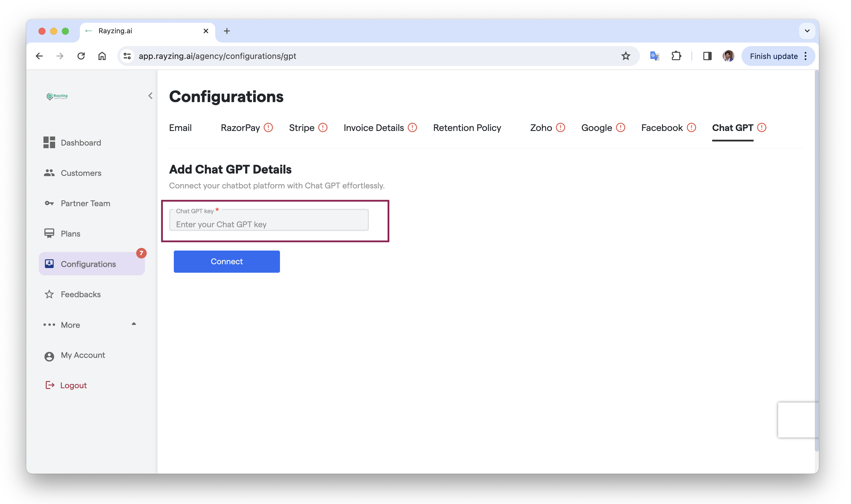Click the Dashboard icon in sidebar
This screenshot has width=851, height=504.
pyautogui.click(x=49, y=143)
